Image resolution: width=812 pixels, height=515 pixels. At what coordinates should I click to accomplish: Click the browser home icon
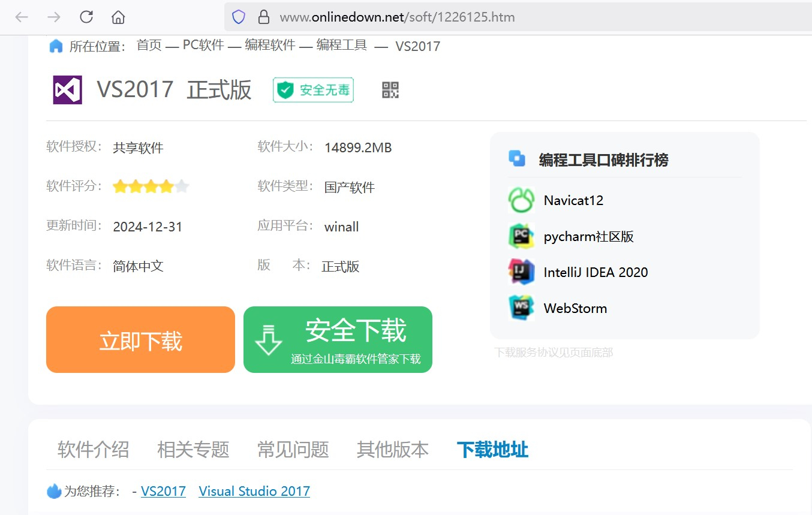tap(118, 17)
